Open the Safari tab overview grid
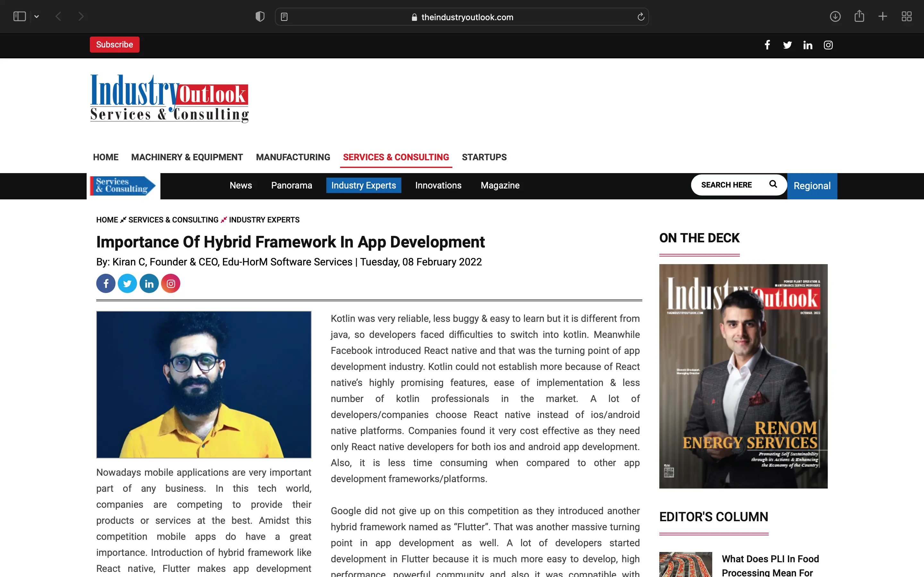Screen dimensions: 924x577 pyautogui.click(x=906, y=16)
